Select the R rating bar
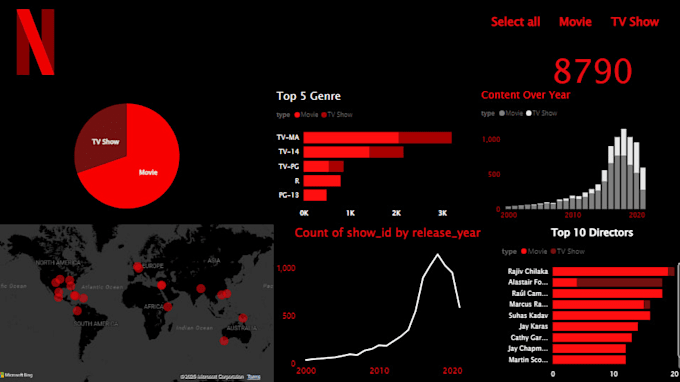The width and height of the screenshot is (680, 382). (x=322, y=181)
